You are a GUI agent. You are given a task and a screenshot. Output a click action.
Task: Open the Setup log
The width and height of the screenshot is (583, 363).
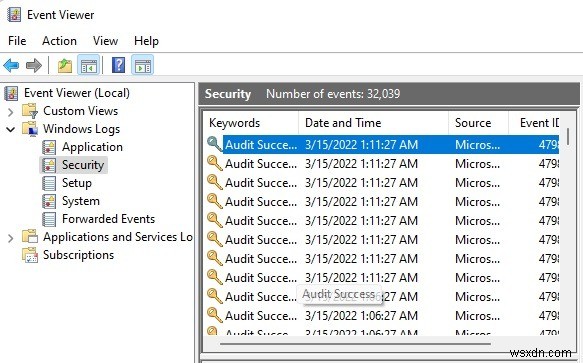coord(77,183)
